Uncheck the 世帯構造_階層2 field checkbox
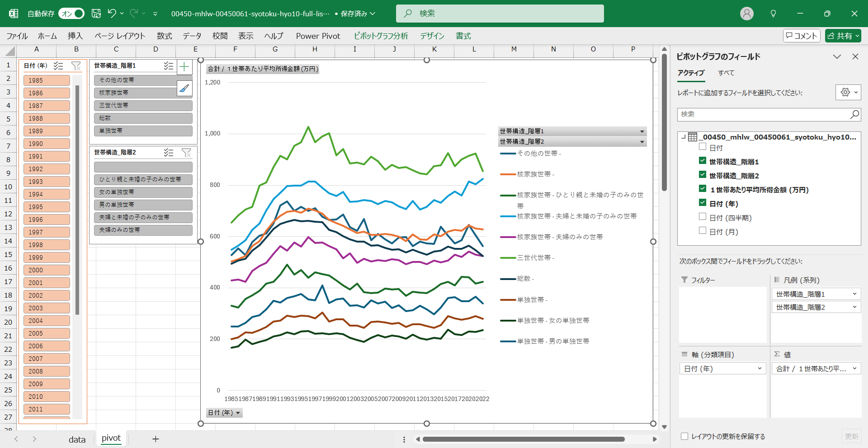 pyautogui.click(x=703, y=175)
